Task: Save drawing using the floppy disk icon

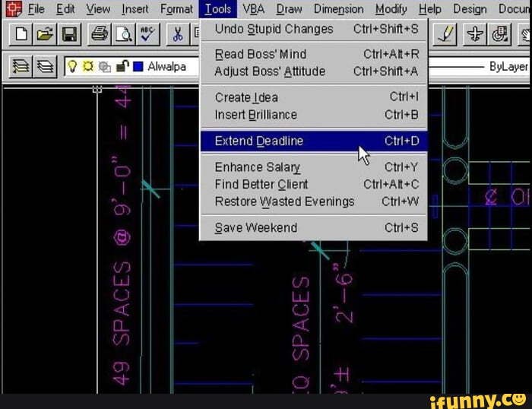Action: 69,33
